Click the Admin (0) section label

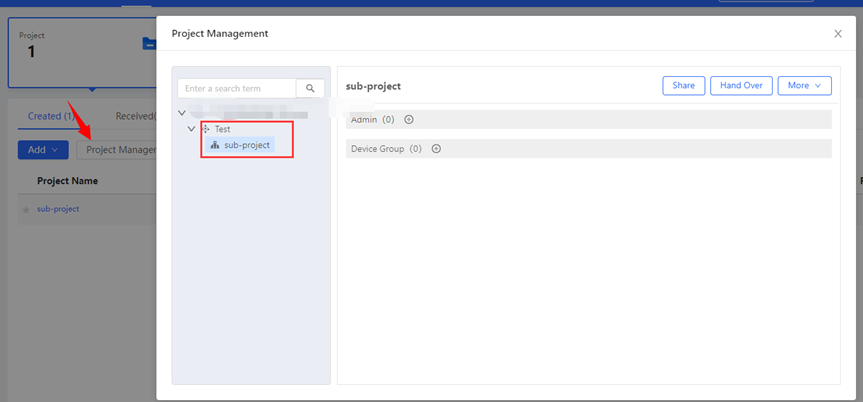373,119
